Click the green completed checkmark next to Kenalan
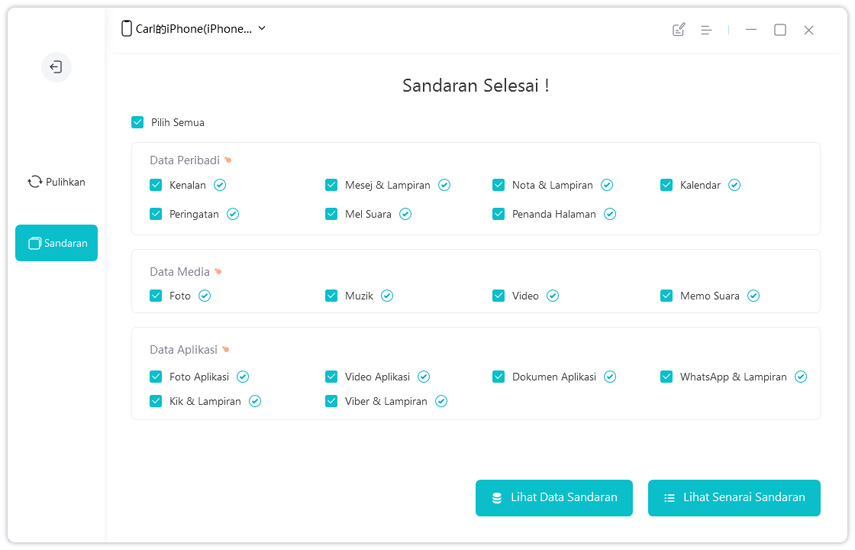This screenshot has height=550, width=855. pyautogui.click(x=220, y=185)
